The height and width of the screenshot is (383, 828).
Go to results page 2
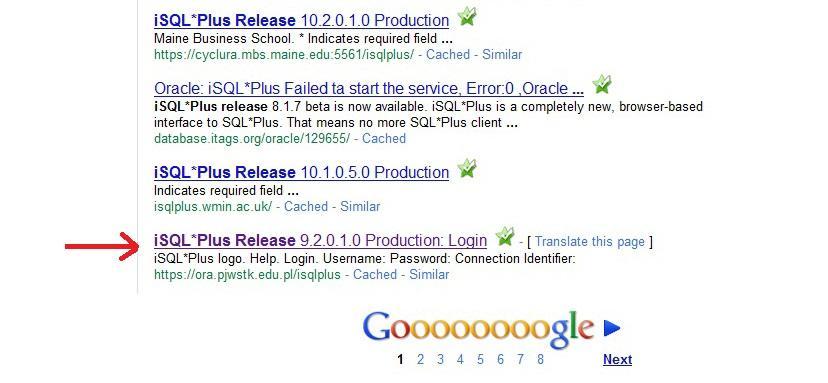click(420, 360)
